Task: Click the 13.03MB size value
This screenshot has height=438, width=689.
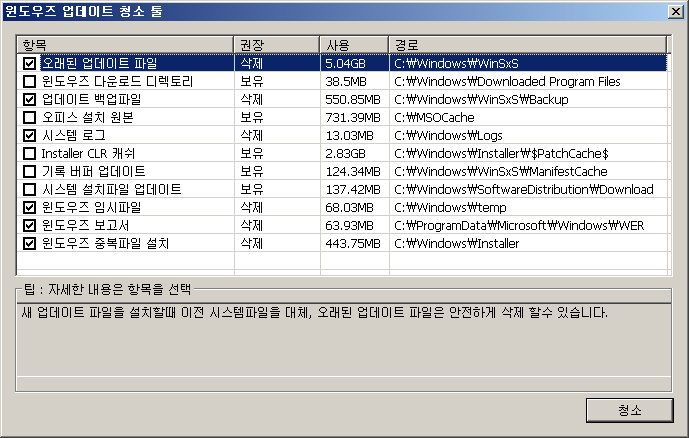Action: click(349, 136)
